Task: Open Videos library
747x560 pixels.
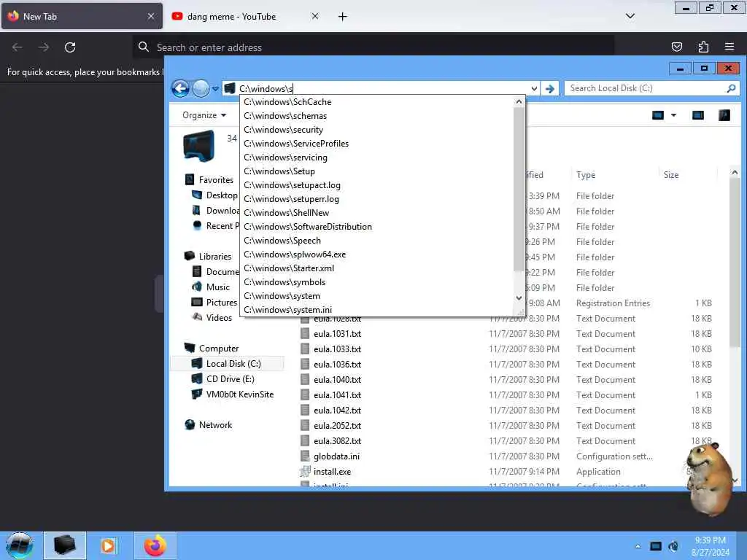Action: 219,317
